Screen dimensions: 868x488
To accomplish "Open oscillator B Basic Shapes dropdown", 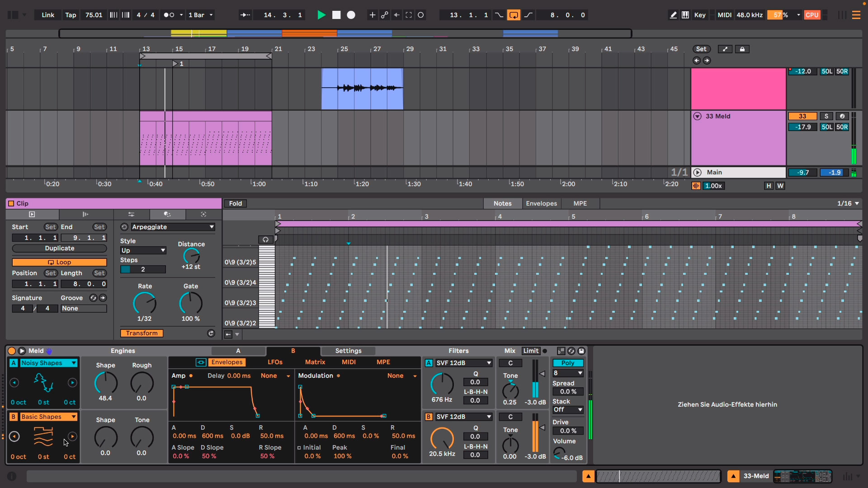I will 48,417.
